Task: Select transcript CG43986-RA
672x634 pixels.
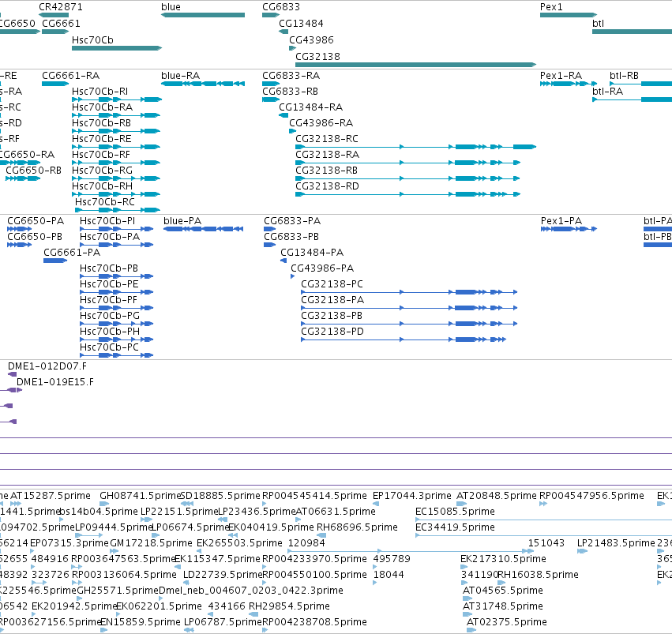Action: click(293, 132)
